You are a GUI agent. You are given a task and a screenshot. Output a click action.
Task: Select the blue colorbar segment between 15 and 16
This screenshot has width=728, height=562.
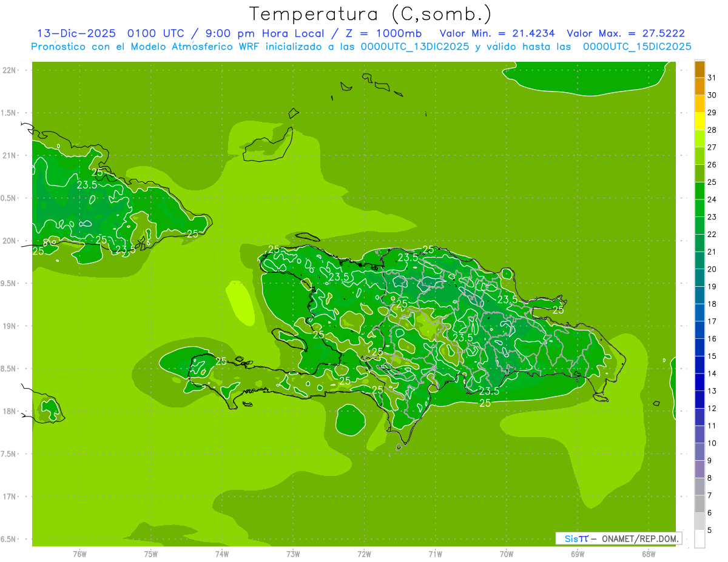click(699, 347)
